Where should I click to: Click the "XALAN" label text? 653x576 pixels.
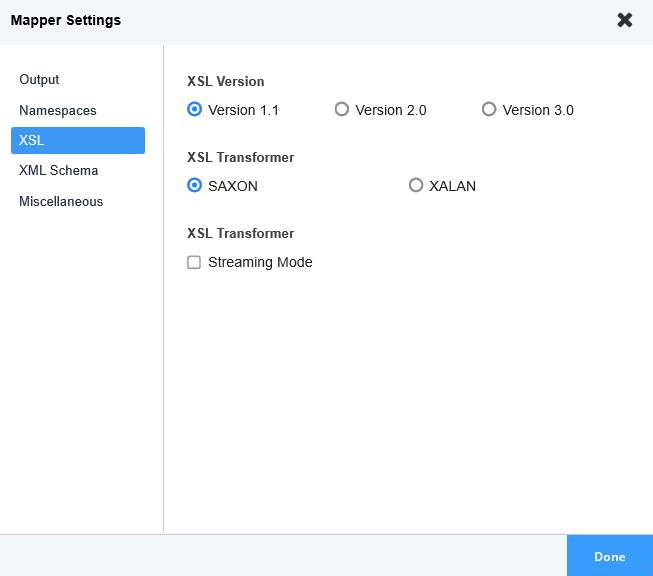pyautogui.click(x=452, y=185)
